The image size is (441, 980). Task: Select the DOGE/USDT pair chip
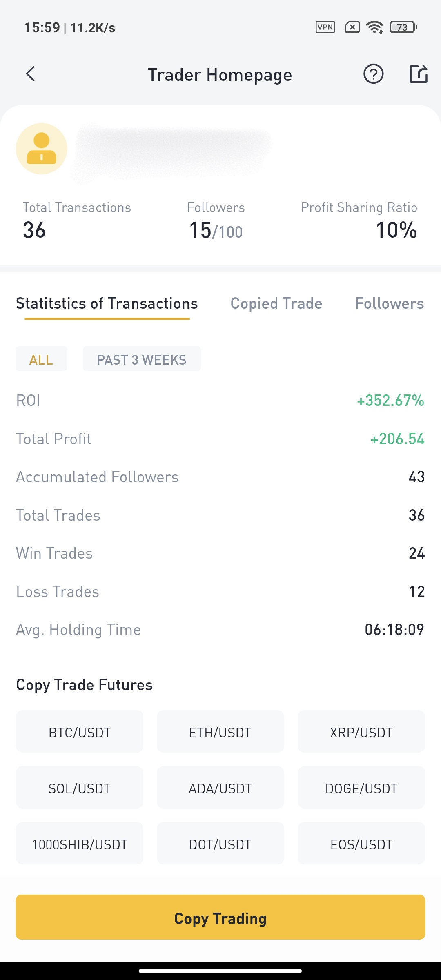click(361, 788)
